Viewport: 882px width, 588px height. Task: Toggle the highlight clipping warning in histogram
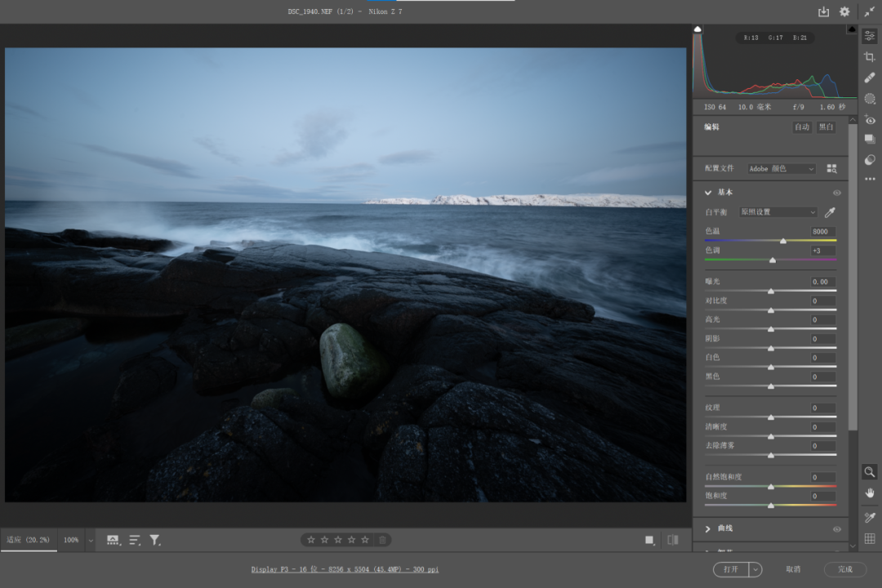click(x=852, y=29)
